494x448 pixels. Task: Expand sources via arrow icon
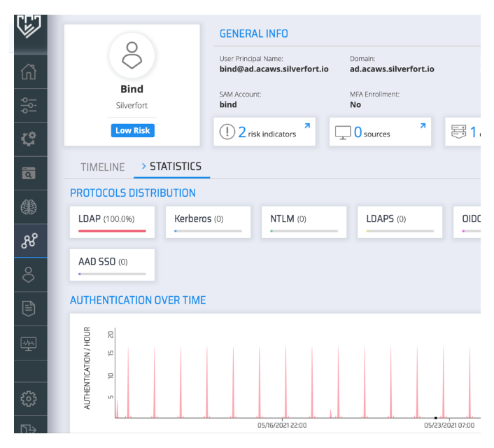[422, 126]
